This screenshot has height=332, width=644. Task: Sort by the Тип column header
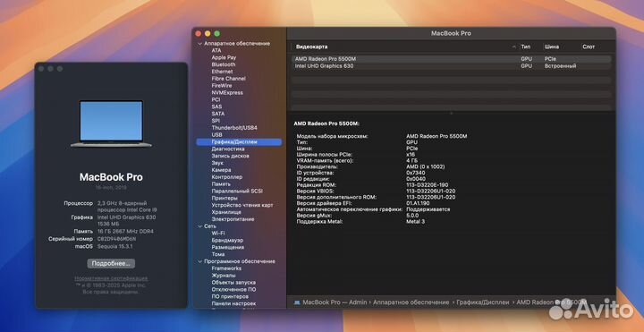526,47
